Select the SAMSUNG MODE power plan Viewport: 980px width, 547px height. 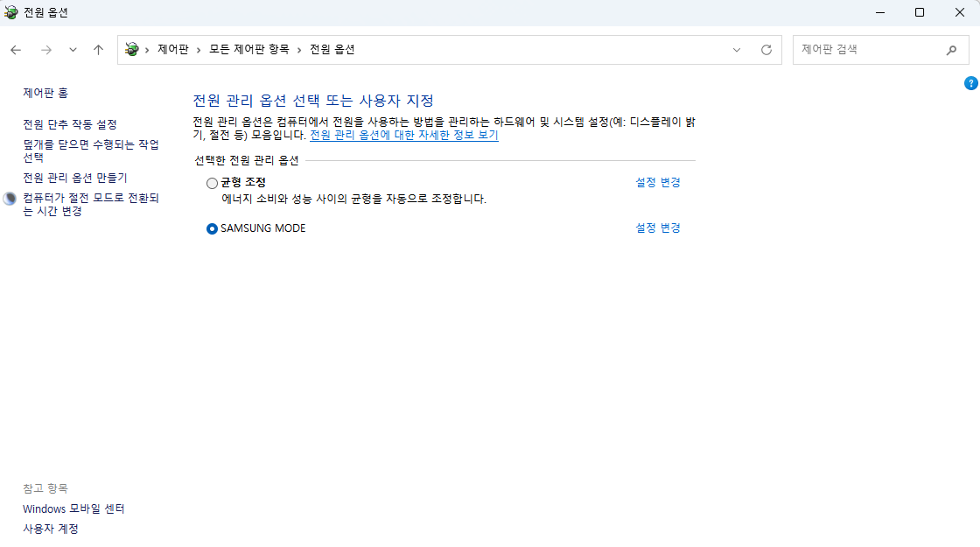(x=212, y=228)
